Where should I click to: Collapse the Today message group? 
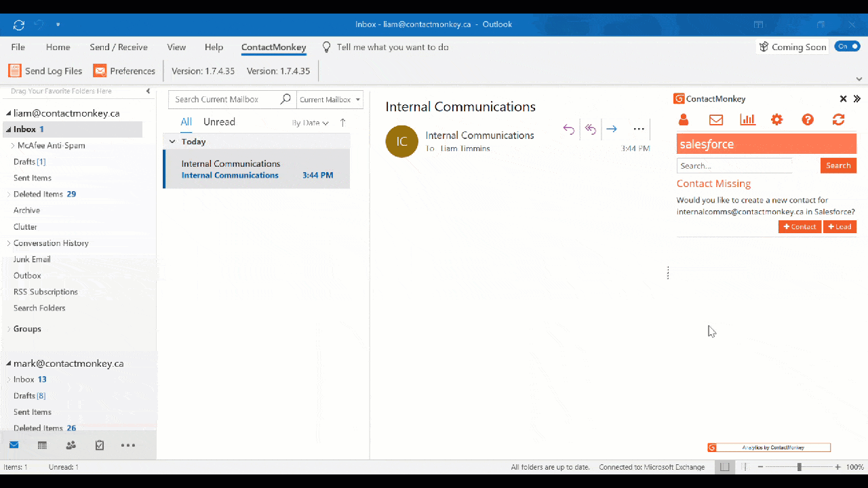click(x=172, y=142)
